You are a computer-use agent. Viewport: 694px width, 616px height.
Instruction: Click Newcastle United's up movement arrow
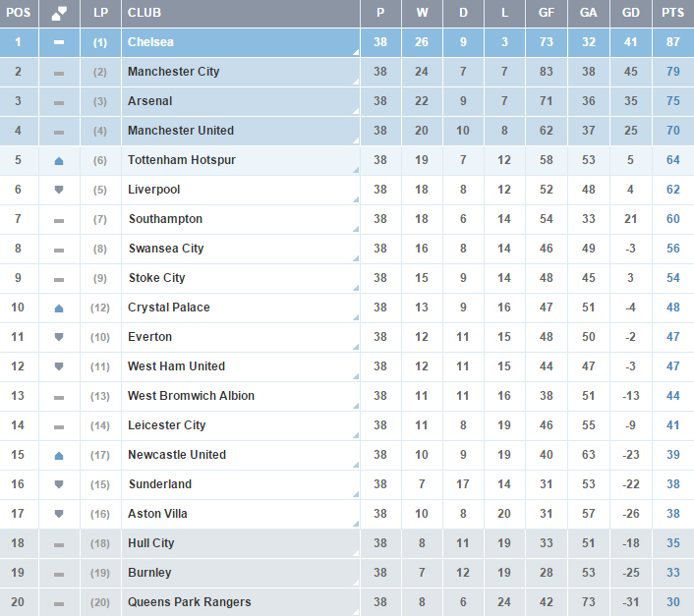[x=59, y=455]
